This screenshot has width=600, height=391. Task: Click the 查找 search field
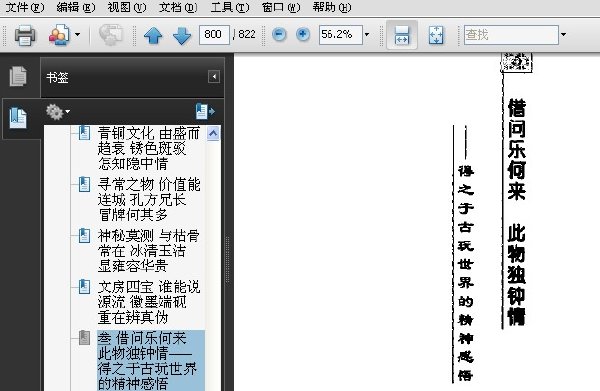click(x=511, y=35)
